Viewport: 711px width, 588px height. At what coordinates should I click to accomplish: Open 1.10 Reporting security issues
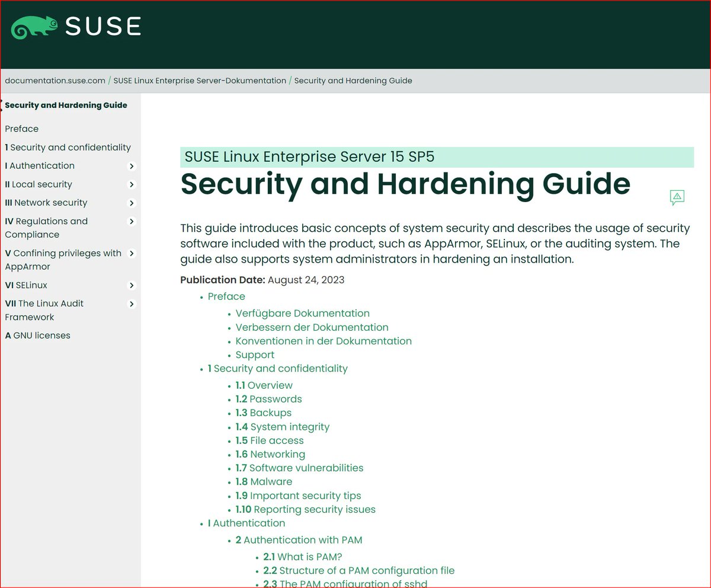point(305,509)
